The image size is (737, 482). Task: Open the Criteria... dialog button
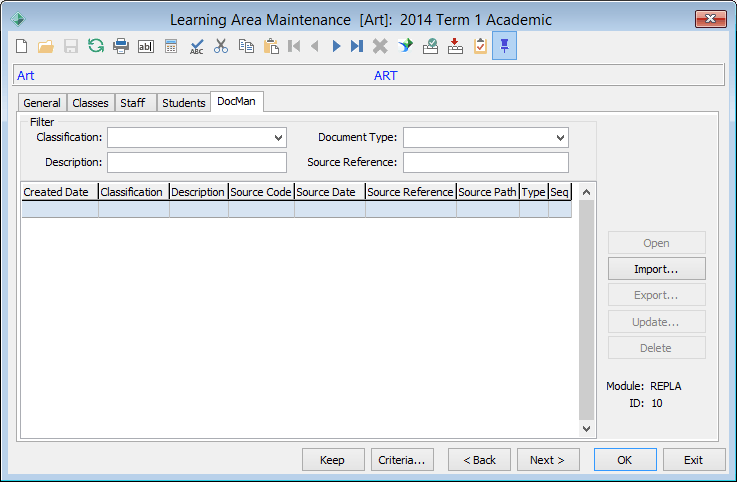402,459
